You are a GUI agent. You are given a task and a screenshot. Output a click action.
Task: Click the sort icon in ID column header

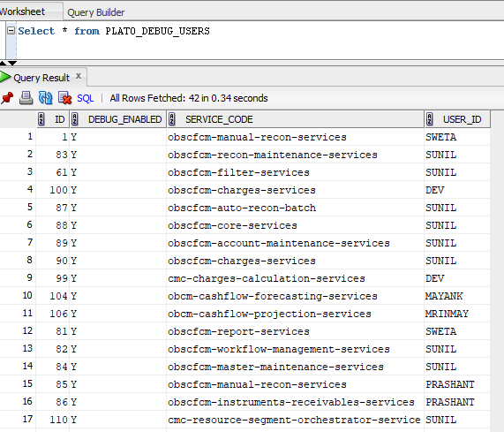[41, 119]
